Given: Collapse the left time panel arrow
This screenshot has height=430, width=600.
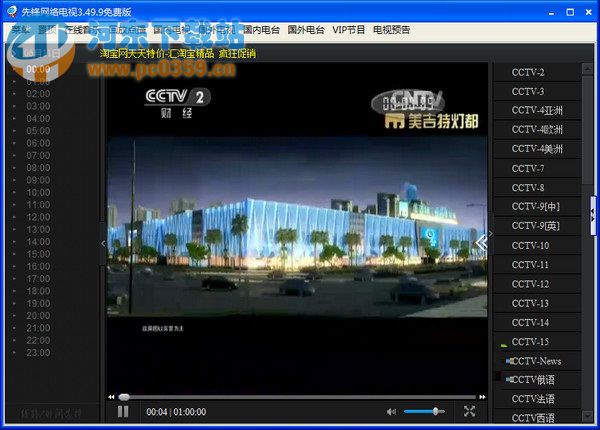Looking at the screenshot, I should tap(103, 243).
